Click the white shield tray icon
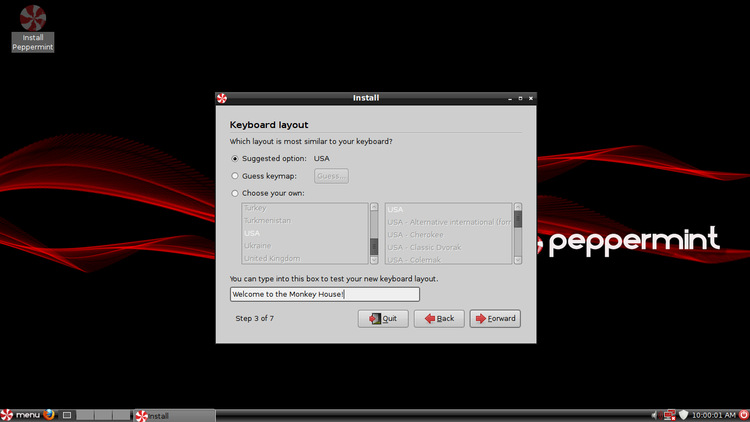Screen dimensions: 750x422 click(x=684, y=415)
